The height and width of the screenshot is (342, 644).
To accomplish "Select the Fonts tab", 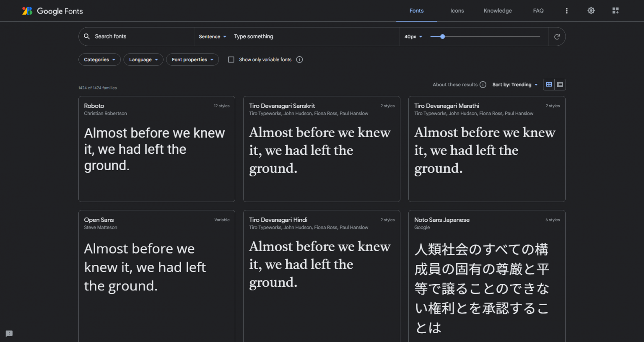I will tap(416, 11).
